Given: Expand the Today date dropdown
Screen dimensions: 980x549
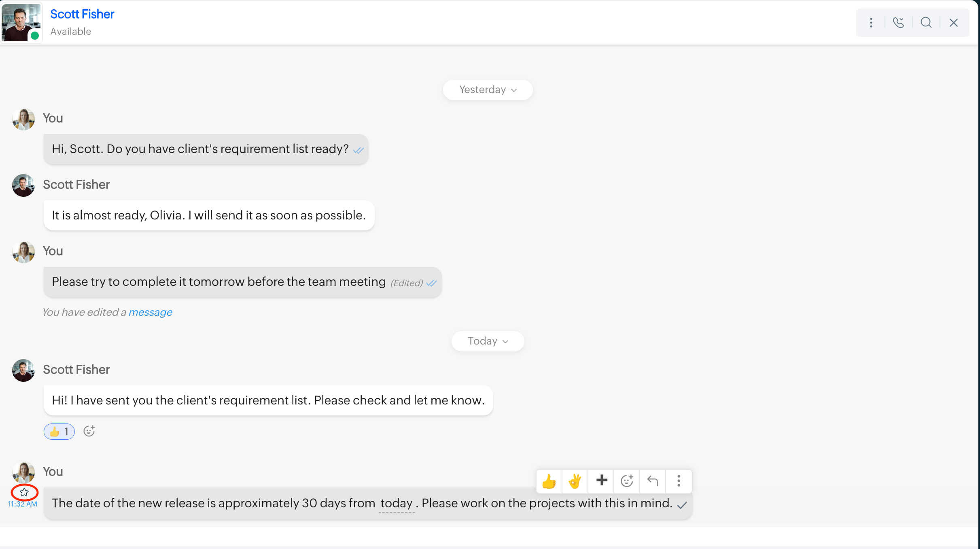Looking at the screenshot, I should coord(488,341).
